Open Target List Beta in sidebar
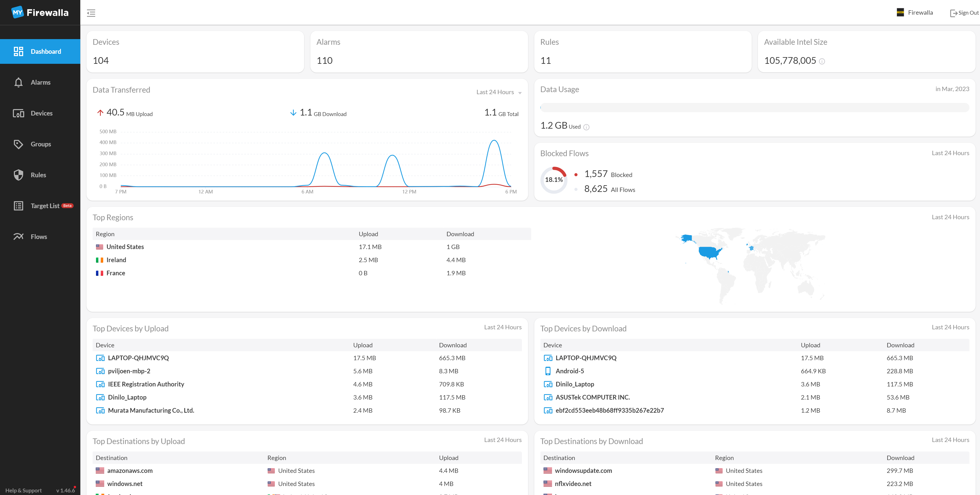The image size is (980, 495). 45,206
